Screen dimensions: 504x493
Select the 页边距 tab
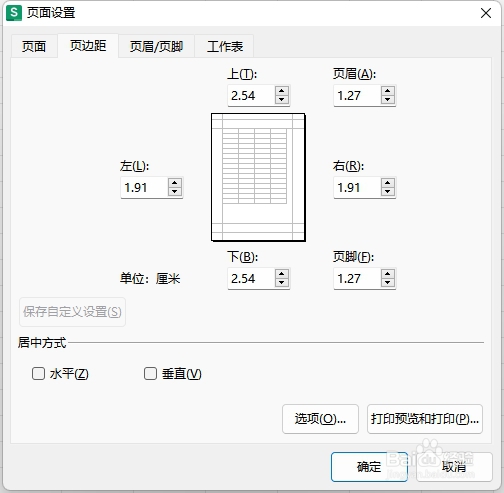(x=88, y=46)
